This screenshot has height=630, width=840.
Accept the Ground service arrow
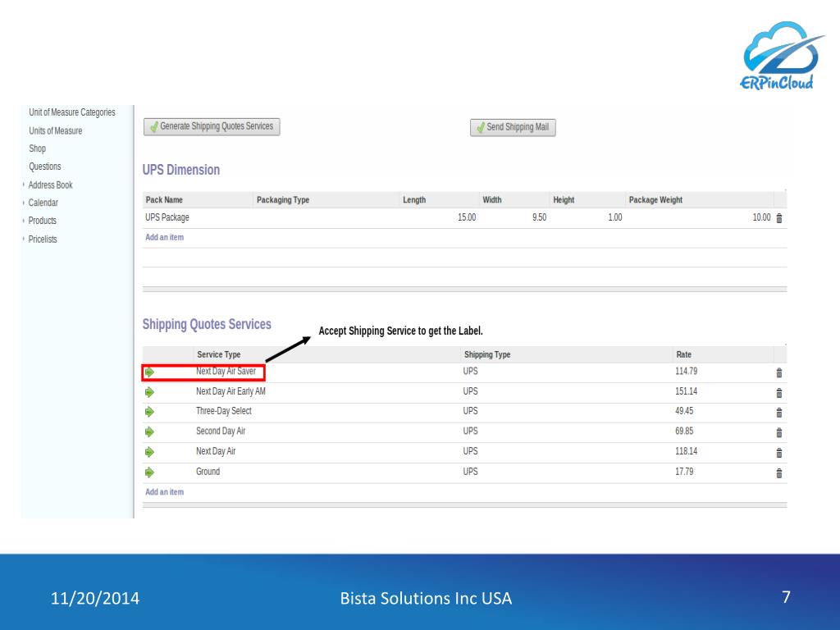click(x=149, y=472)
